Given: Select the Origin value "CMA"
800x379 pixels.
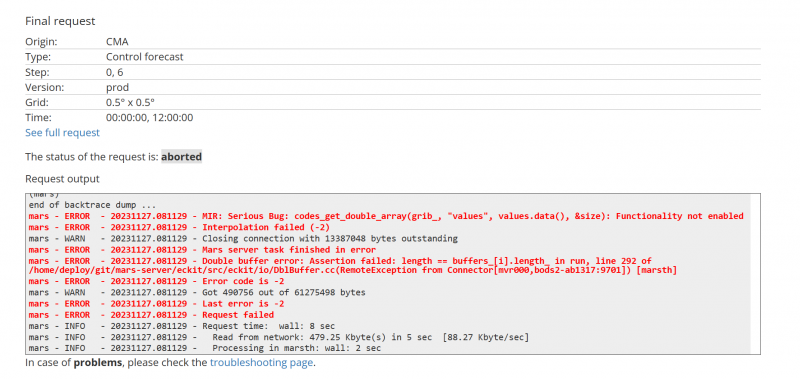Looking at the screenshot, I should [x=117, y=42].
